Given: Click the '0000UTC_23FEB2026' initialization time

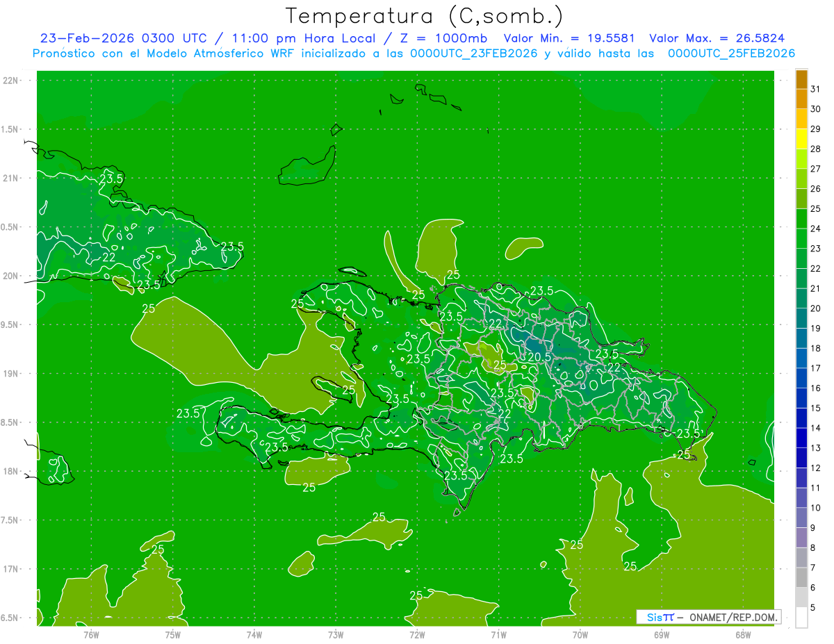Looking at the screenshot, I should click(474, 53).
